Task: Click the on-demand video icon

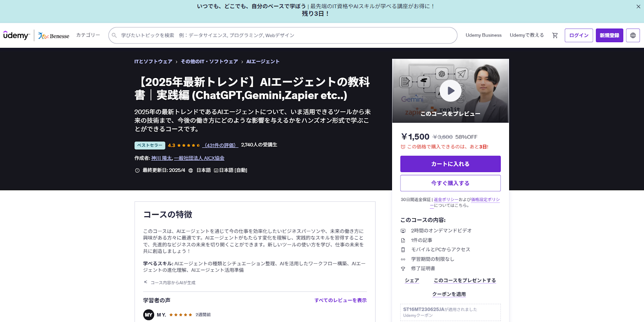Action: pyautogui.click(x=403, y=231)
